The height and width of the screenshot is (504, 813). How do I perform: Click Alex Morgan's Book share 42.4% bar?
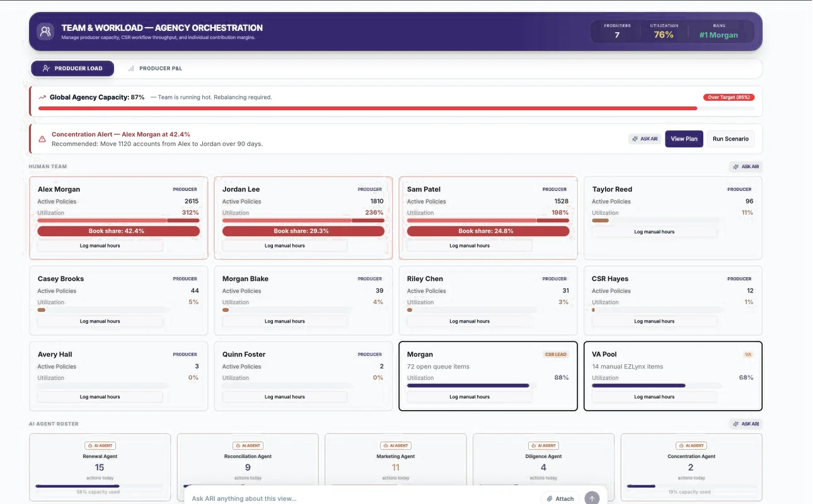click(x=118, y=231)
